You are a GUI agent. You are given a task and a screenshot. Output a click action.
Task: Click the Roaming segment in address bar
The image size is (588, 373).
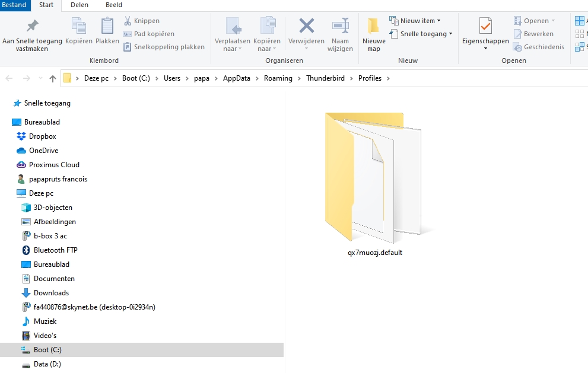click(278, 78)
